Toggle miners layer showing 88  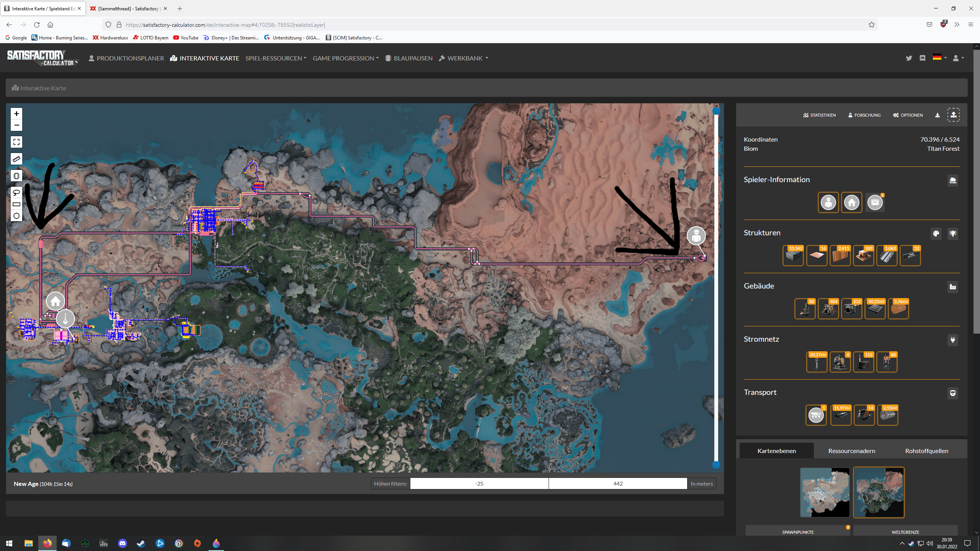(x=805, y=309)
